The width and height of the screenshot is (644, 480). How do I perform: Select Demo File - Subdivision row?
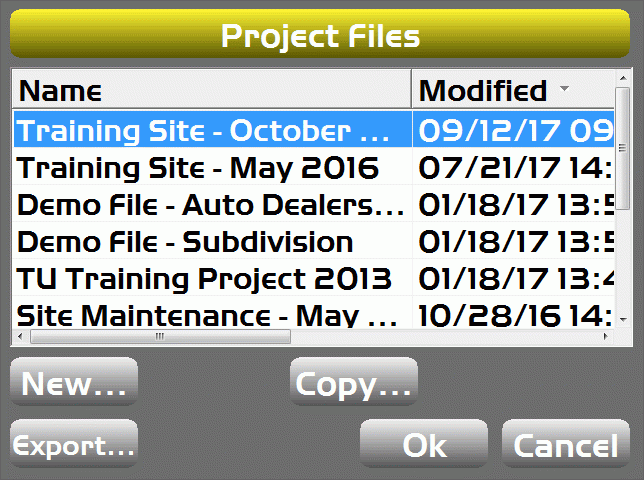pyautogui.click(x=313, y=241)
